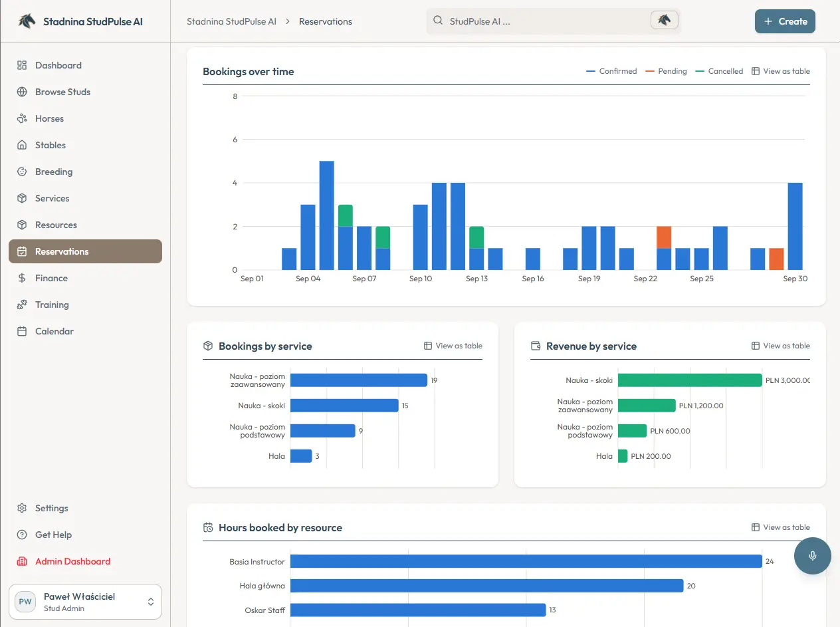
Task: Click the StudPulse AI search field
Action: [x=554, y=21]
